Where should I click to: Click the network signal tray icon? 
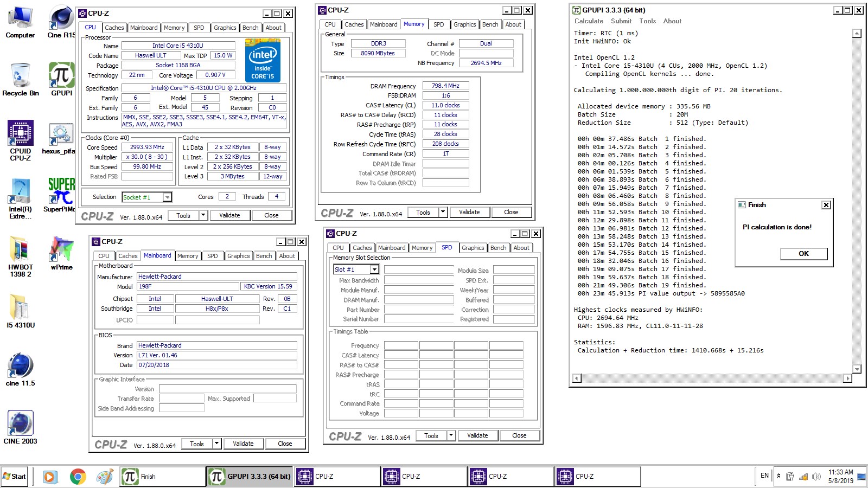tap(803, 477)
